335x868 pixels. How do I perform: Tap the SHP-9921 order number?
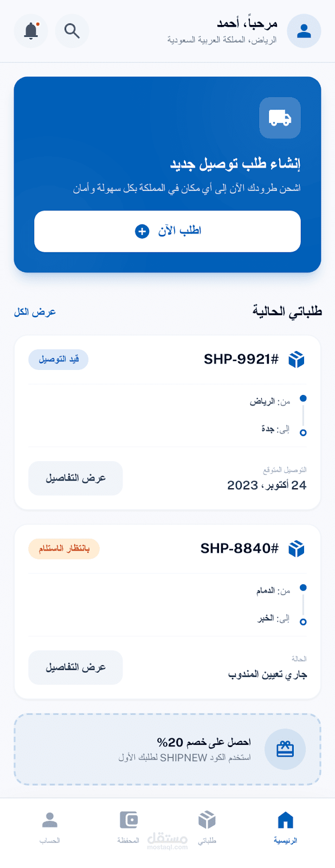tap(241, 359)
